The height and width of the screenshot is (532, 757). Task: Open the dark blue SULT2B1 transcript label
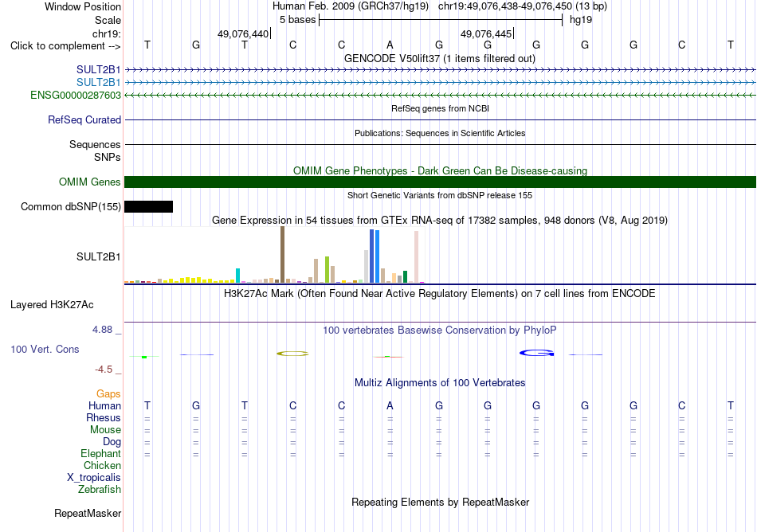coord(99,69)
